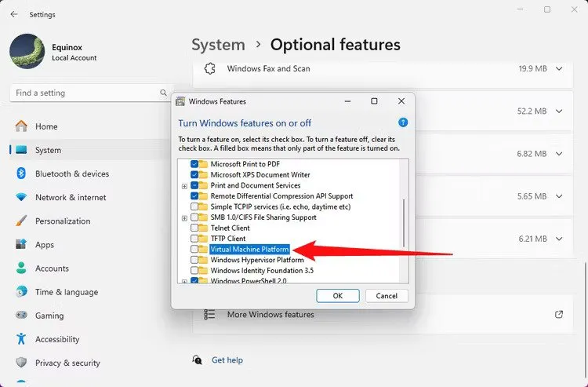Uncheck Microsoft Print to PDF

(194, 164)
